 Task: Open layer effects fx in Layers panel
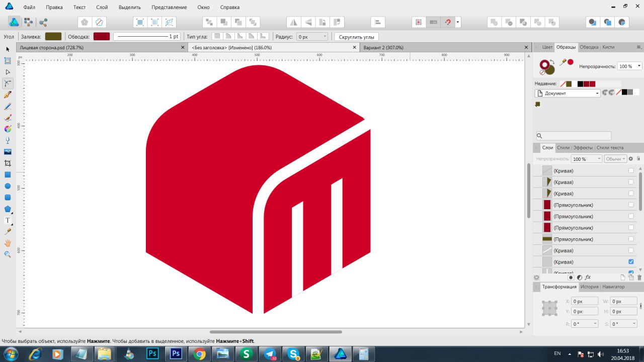588,277
